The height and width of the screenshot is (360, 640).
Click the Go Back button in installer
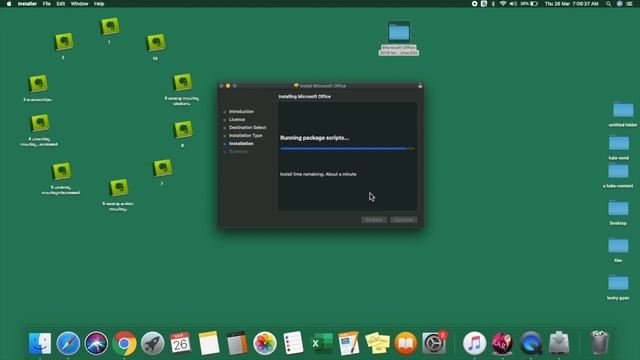(374, 220)
